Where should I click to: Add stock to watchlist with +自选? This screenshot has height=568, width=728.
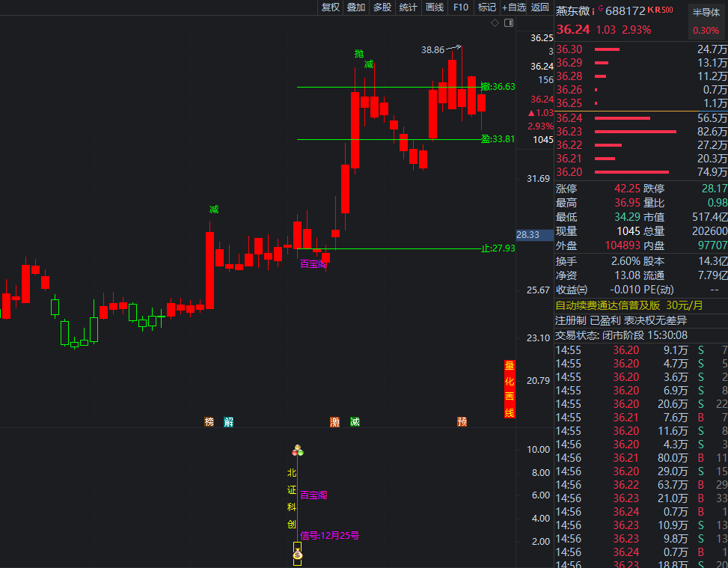pos(514,7)
